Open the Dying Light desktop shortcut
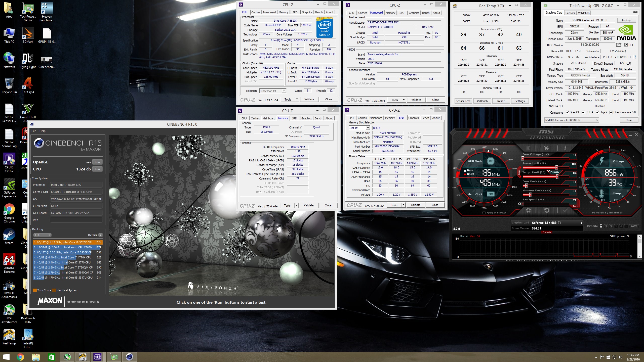The height and width of the screenshot is (362, 644). click(x=28, y=61)
